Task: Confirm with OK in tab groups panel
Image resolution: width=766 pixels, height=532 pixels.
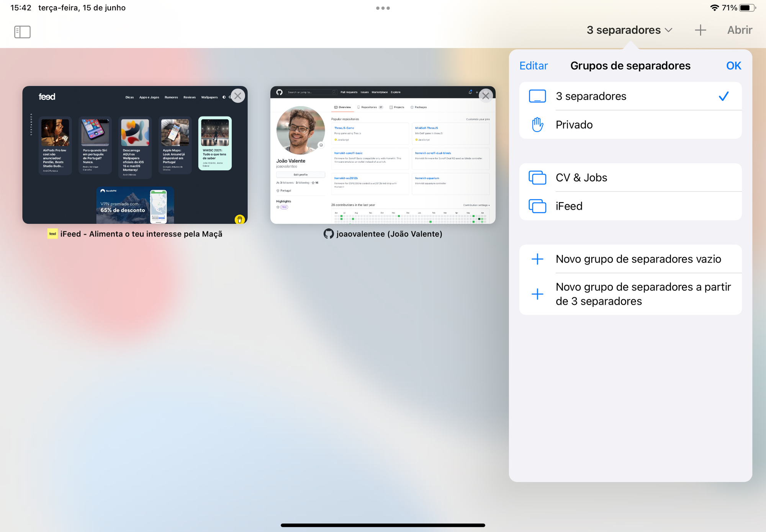Action: coord(733,65)
